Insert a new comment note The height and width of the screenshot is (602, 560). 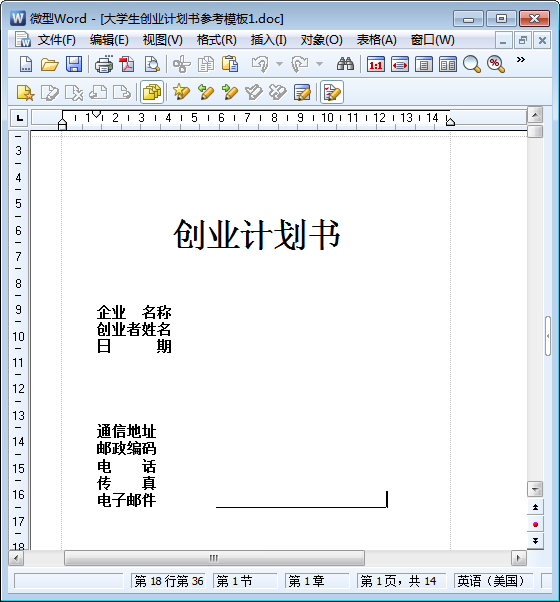[x=26, y=93]
